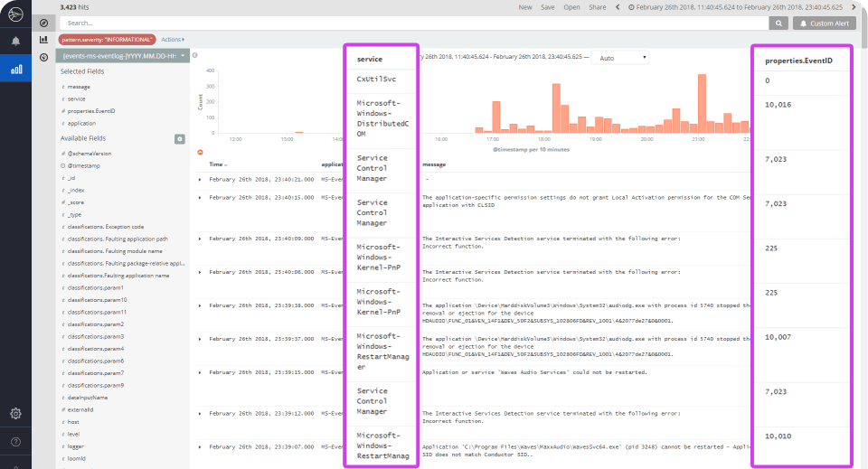The width and height of the screenshot is (868, 469).
Task: Click the Share menu item
Action: tap(597, 7)
